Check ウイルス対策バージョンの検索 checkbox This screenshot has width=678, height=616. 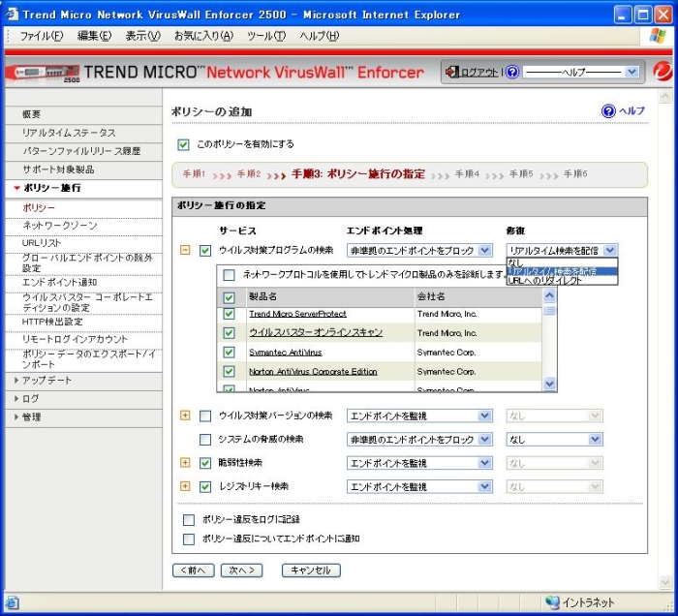click(x=205, y=416)
